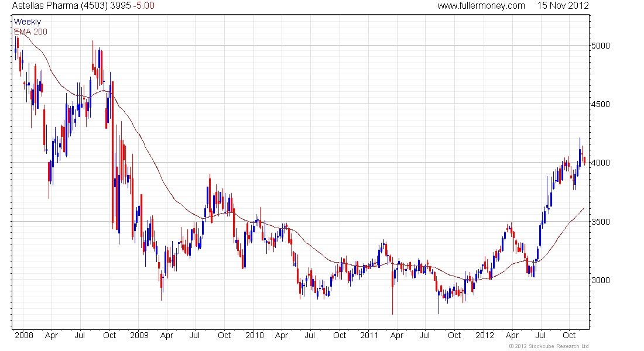Click the 'Apr' label after 2008
This screenshot has width=644, height=351.
tap(52, 336)
